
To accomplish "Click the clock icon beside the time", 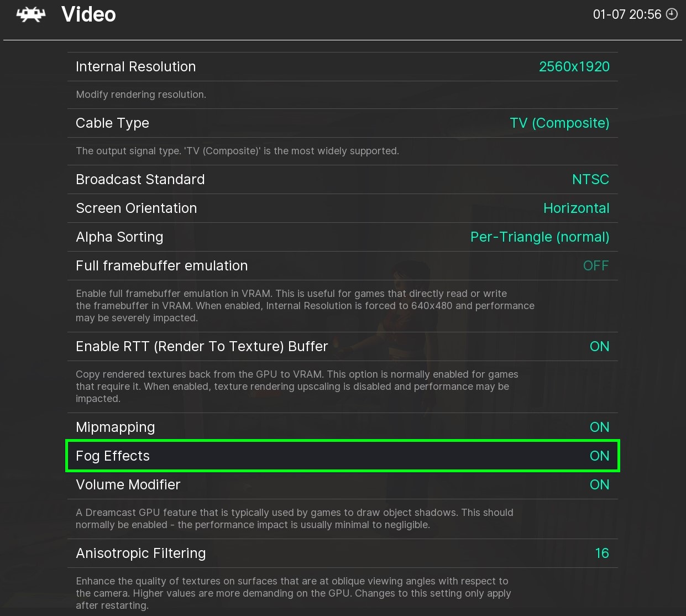I will [672, 14].
